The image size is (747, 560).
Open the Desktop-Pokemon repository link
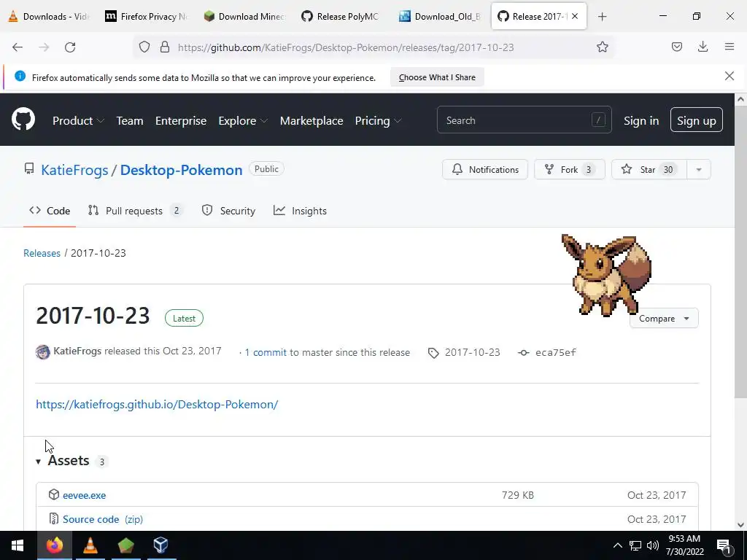click(181, 170)
